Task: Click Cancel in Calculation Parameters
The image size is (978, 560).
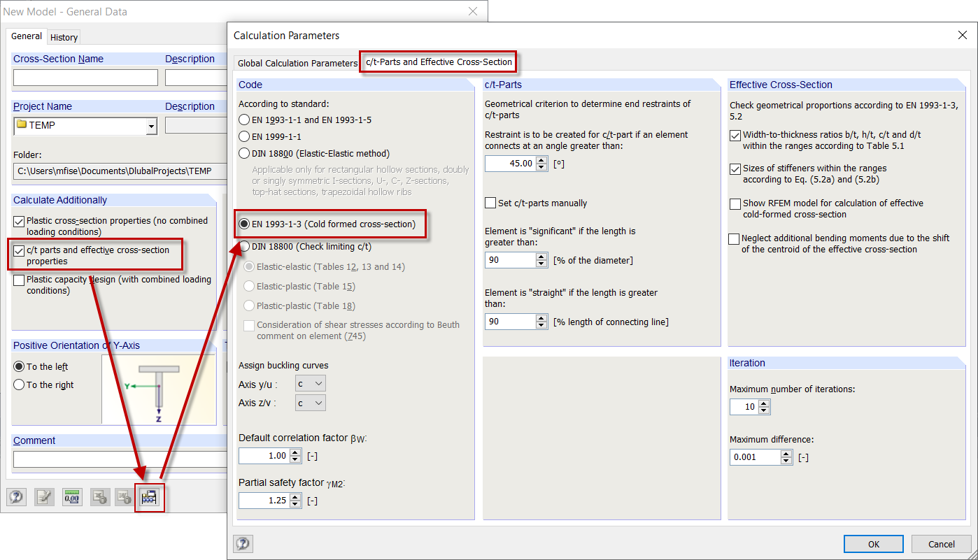Action: tap(941, 544)
